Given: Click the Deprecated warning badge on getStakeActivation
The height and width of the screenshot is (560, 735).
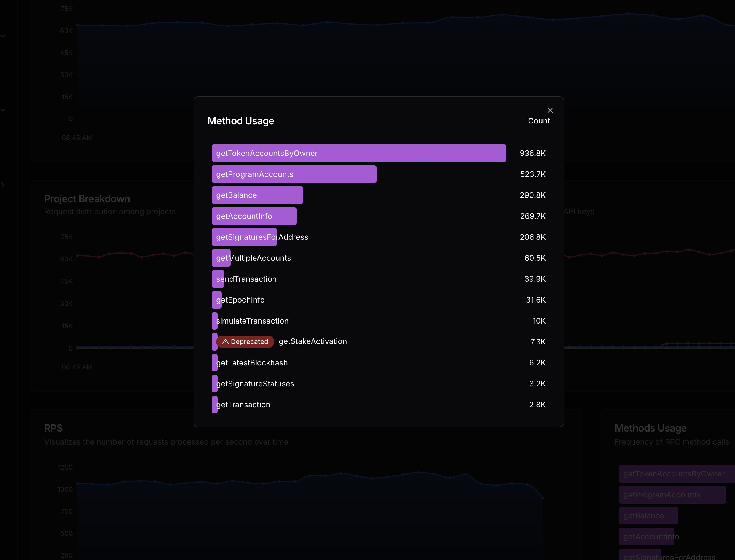Looking at the screenshot, I should 245,341.
